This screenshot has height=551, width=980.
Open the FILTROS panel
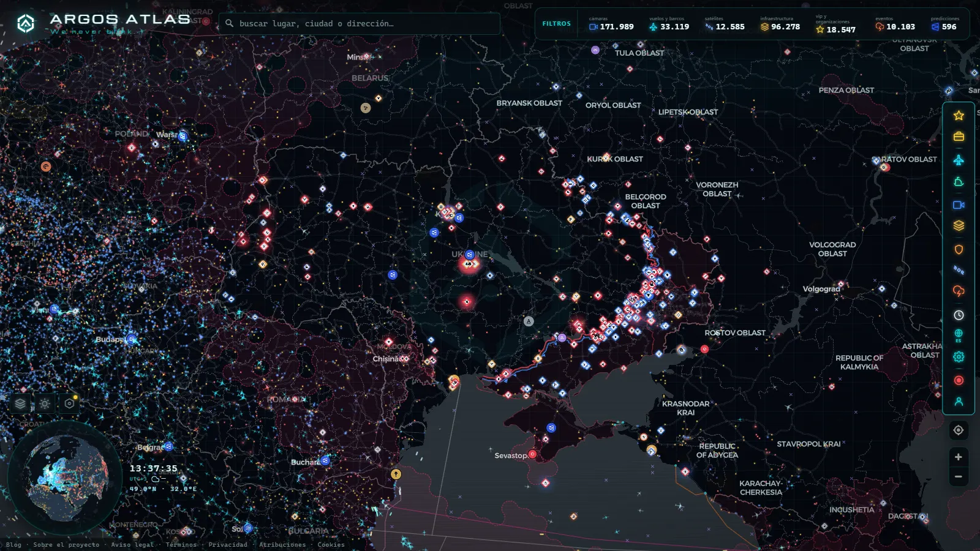(556, 24)
